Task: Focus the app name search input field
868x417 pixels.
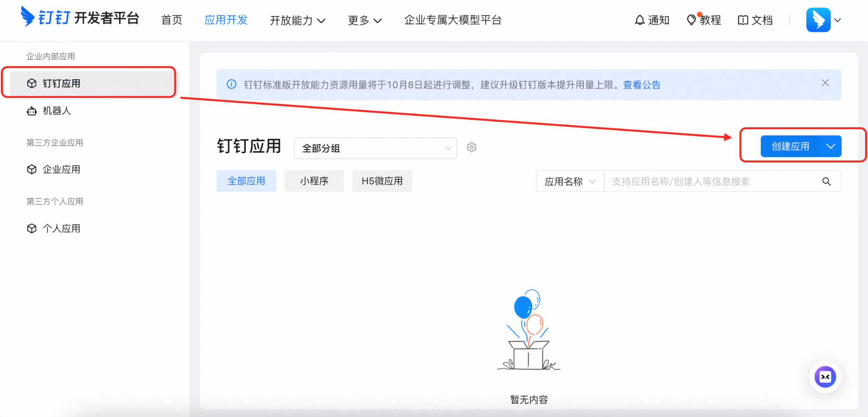Action: click(x=713, y=181)
